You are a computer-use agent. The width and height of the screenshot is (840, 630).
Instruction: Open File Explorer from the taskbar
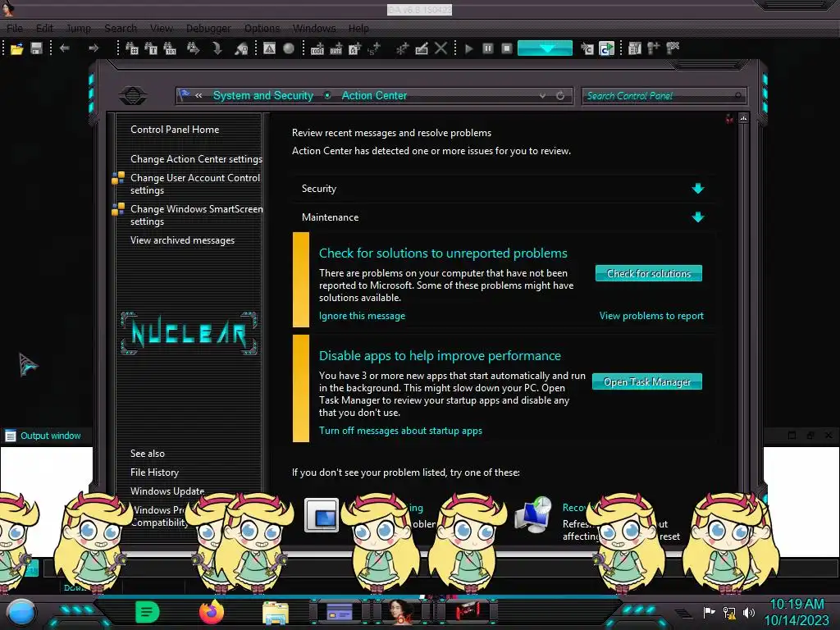(x=276, y=613)
